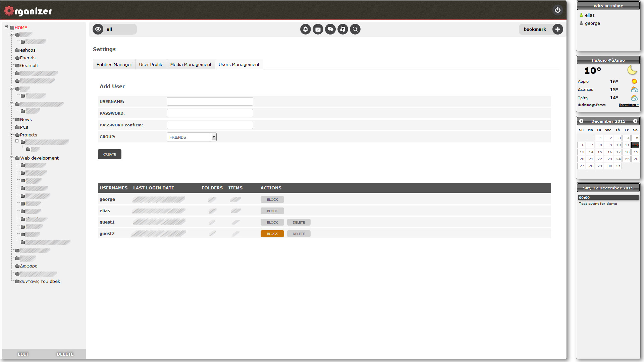
Task: Collapse the blurred subfolder under Projects
Action: [17, 141]
